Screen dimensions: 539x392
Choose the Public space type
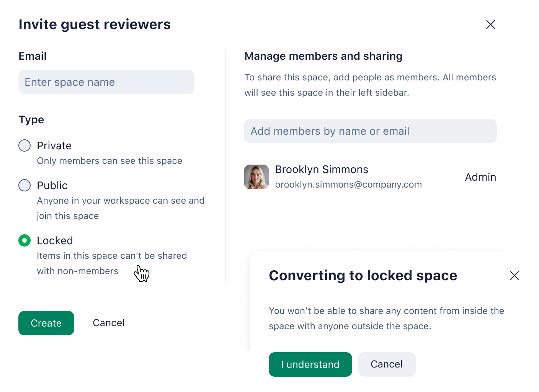pyautogui.click(x=24, y=185)
